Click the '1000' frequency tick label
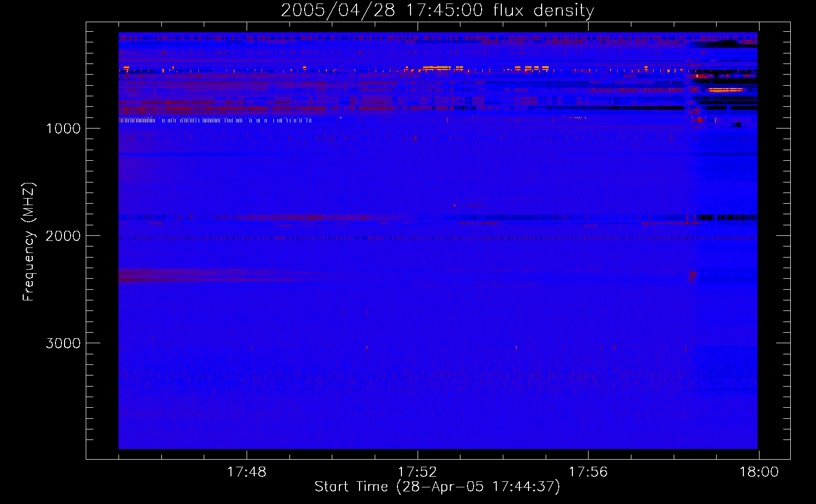 click(x=63, y=129)
